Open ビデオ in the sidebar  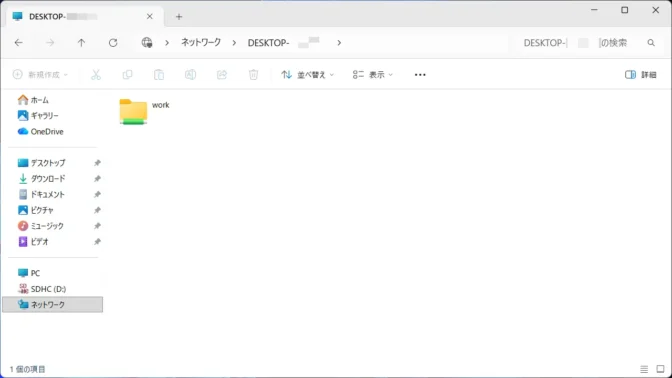click(x=33, y=242)
